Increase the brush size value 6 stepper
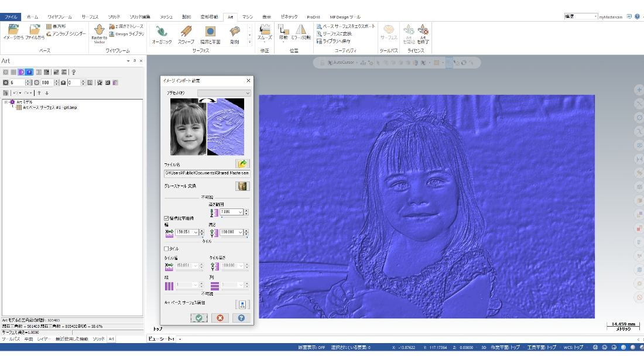The width and height of the screenshot is (644, 363). (x=28, y=81)
